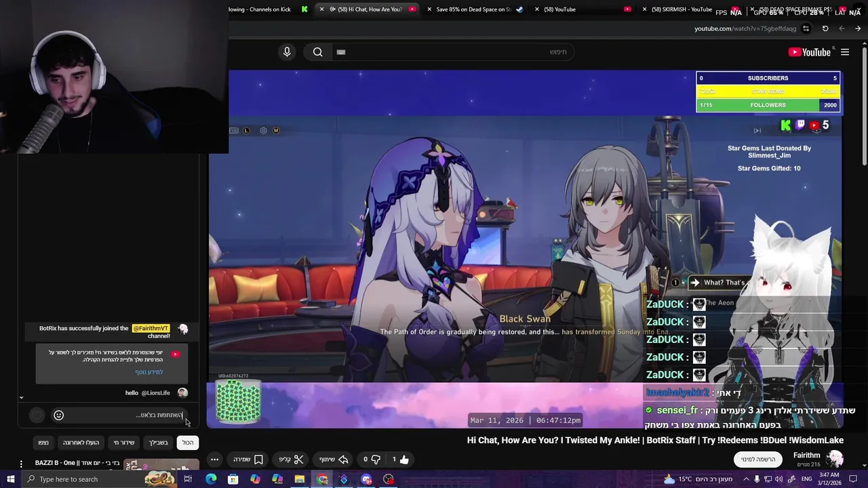Open the YouTube hamburger guide menu
This screenshot has width=868, height=488.
click(845, 52)
